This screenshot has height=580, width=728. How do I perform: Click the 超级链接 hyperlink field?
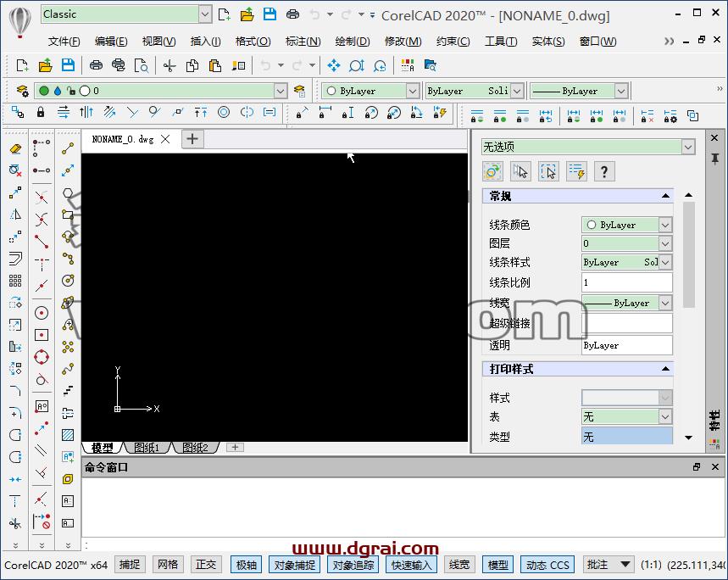click(x=627, y=323)
